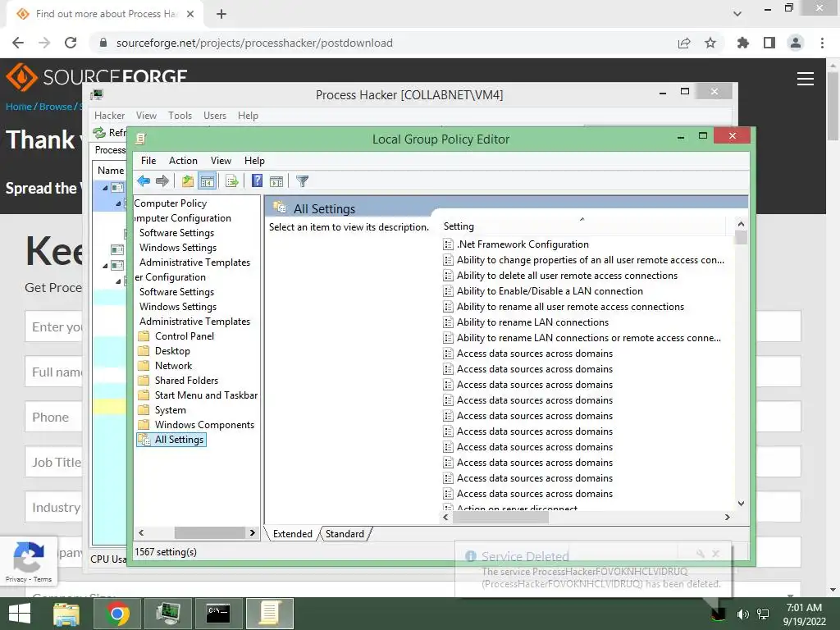Screen dimensions: 840x630
Task: Open Chrome extensions puzzle icon
Action: coord(743,43)
